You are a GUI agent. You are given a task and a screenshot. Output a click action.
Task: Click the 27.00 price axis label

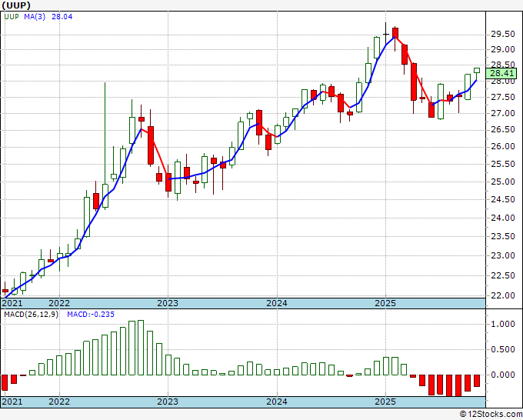coord(503,113)
